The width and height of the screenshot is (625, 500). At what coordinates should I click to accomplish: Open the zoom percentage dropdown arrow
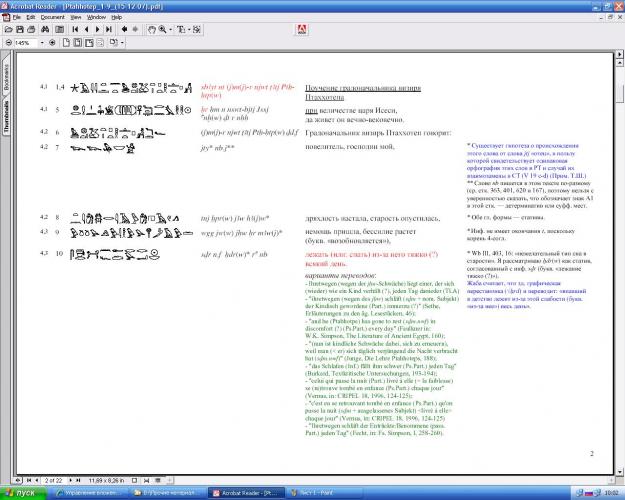point(42,43)
